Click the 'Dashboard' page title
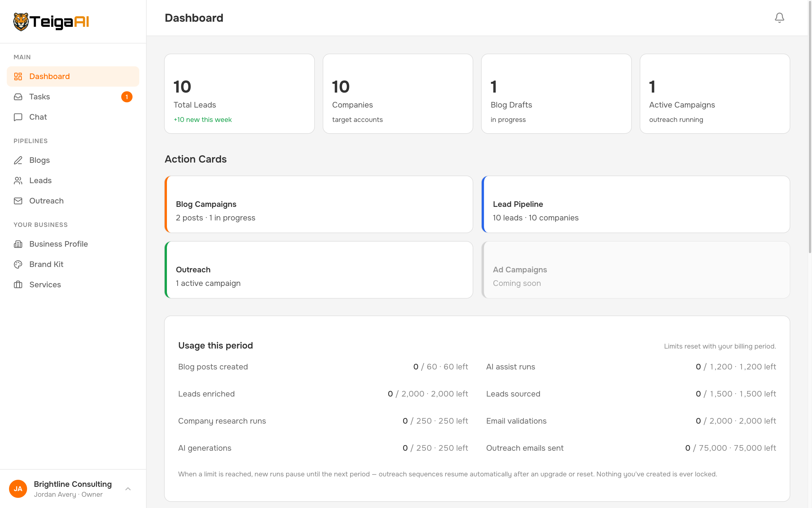The height and width of the screenshot is (508, 812). click(194, 18)
